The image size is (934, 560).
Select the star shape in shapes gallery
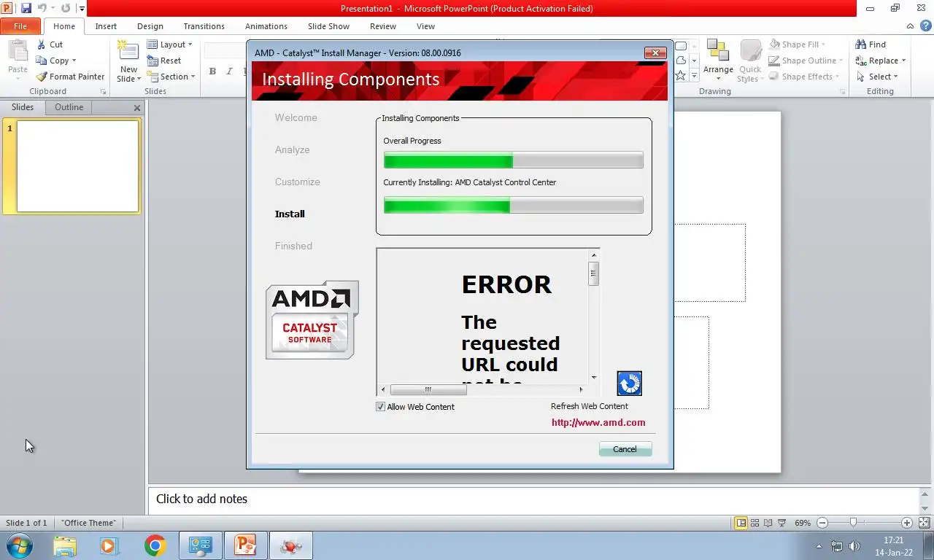coord(680,76)
